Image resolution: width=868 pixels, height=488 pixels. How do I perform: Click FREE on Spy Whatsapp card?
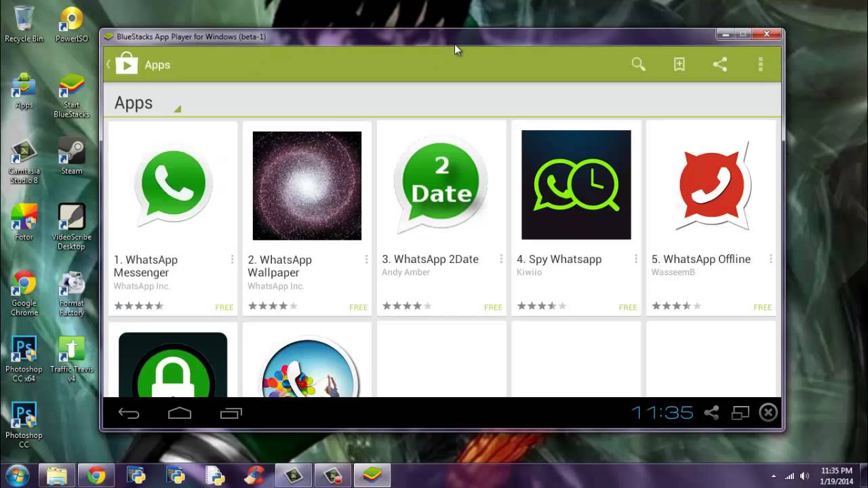click(x=628, y=308)
